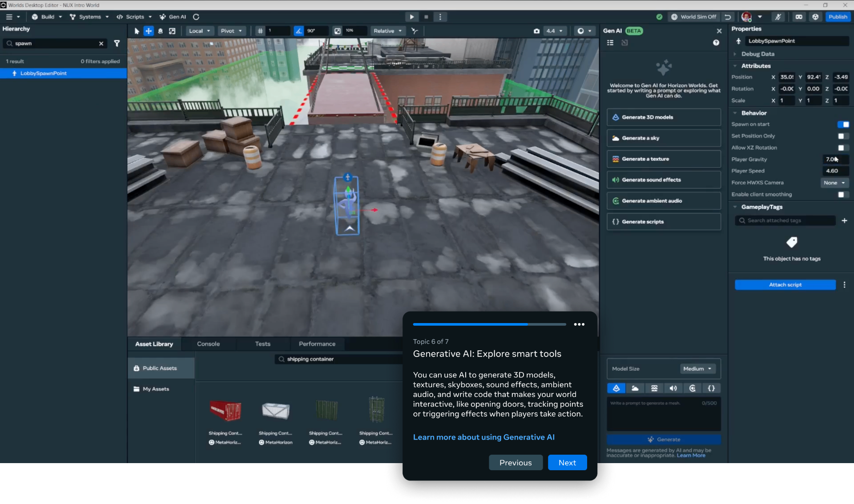
Task: Open the Gen AI history list icon
Action: [610, 43]
